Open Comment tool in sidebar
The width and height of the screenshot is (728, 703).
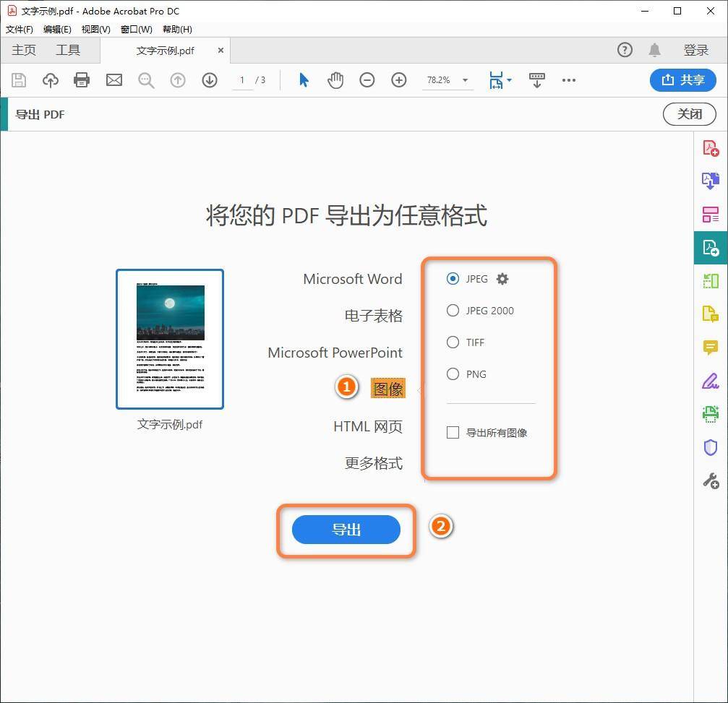point(711,348)
